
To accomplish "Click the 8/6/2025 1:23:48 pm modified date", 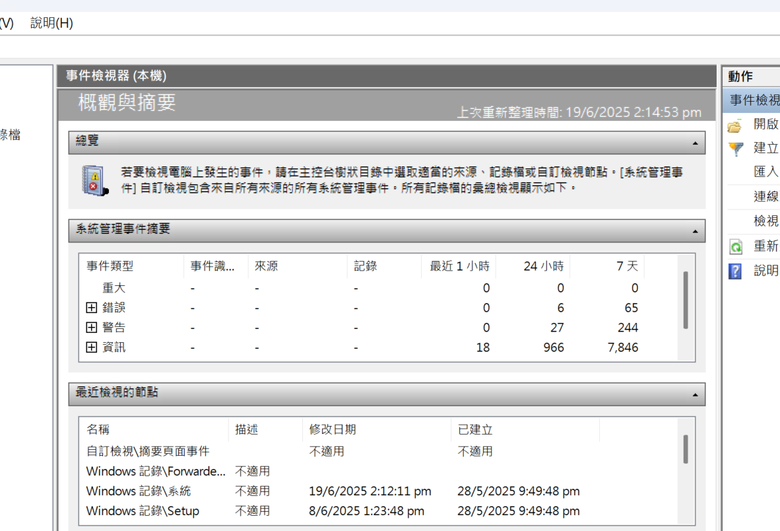I will (x=367, y=511).
